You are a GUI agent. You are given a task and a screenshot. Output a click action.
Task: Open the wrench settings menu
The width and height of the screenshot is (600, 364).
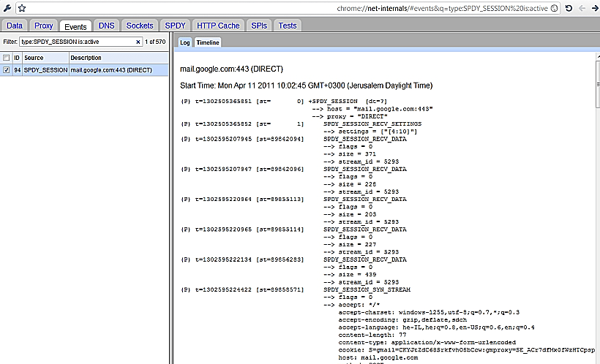point(7,8)
